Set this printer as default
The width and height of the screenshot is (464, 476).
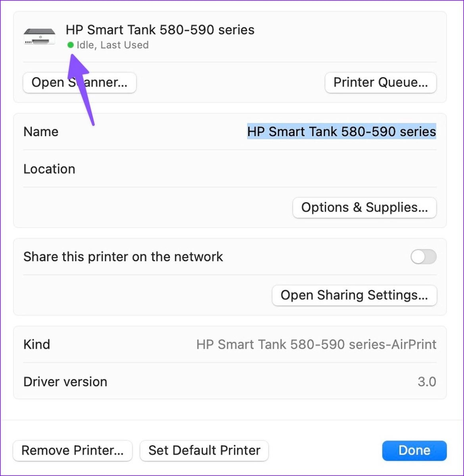[204, 451]
